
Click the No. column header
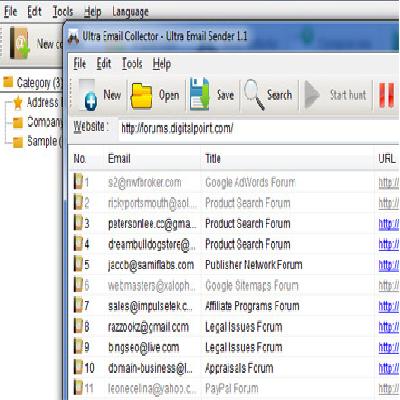coord(80,159)
